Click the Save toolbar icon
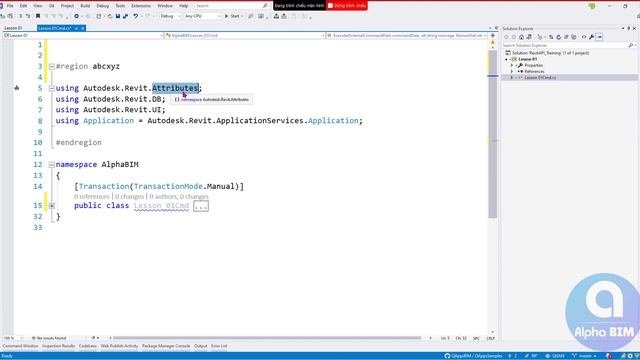The width and height of the screenshot is (640, 360). click(118, 16)
